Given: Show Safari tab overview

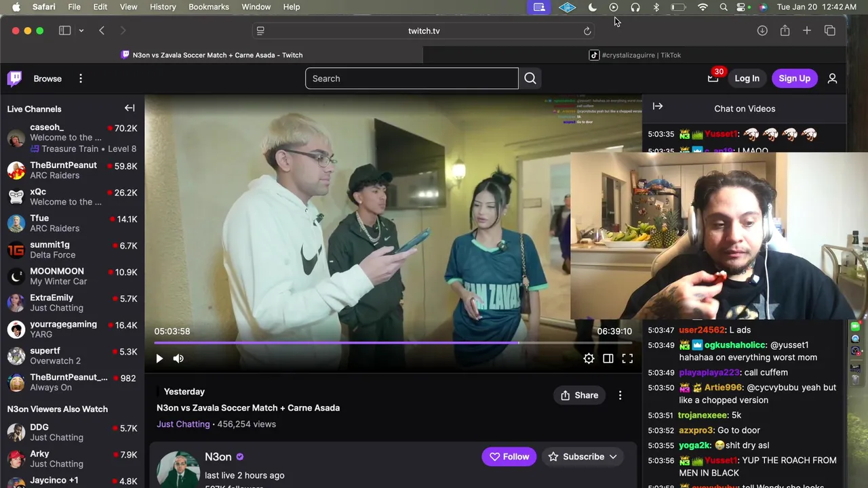Looking at the screenshot, I should pyautogui.click(x=829, y=30).
